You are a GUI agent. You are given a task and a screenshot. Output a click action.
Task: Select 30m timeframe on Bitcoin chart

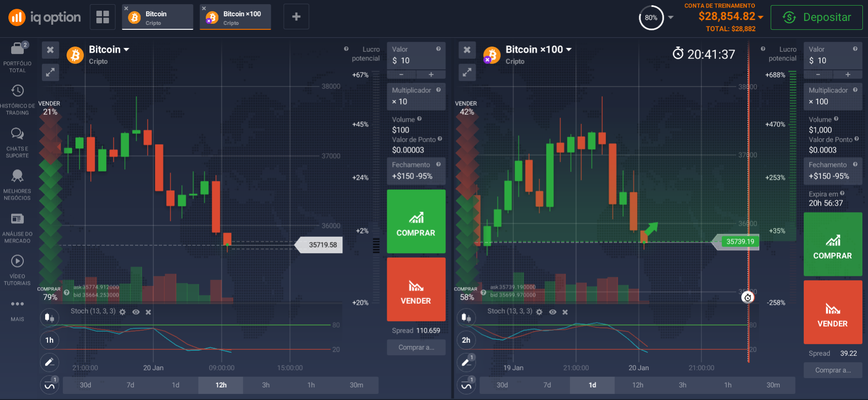[x=356, y=385]
